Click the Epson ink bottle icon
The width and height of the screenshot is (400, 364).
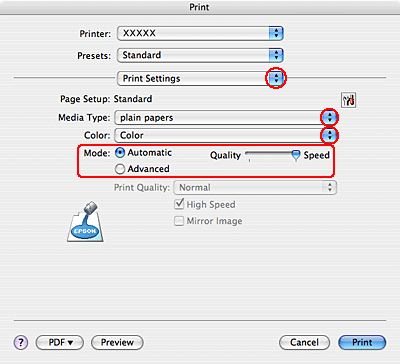click(x=85, y=221)
